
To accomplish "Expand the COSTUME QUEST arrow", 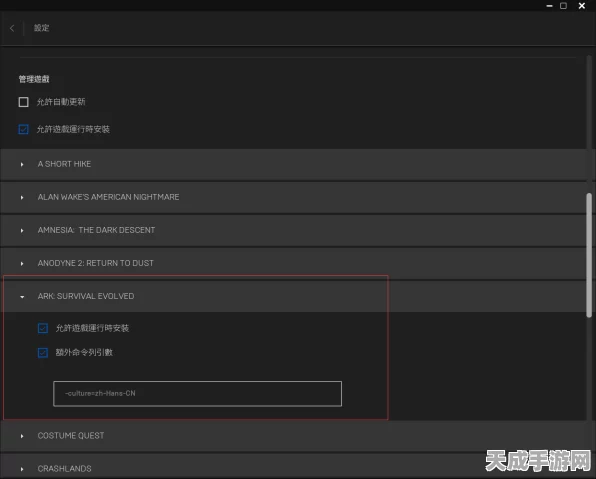I will [22, 436].
